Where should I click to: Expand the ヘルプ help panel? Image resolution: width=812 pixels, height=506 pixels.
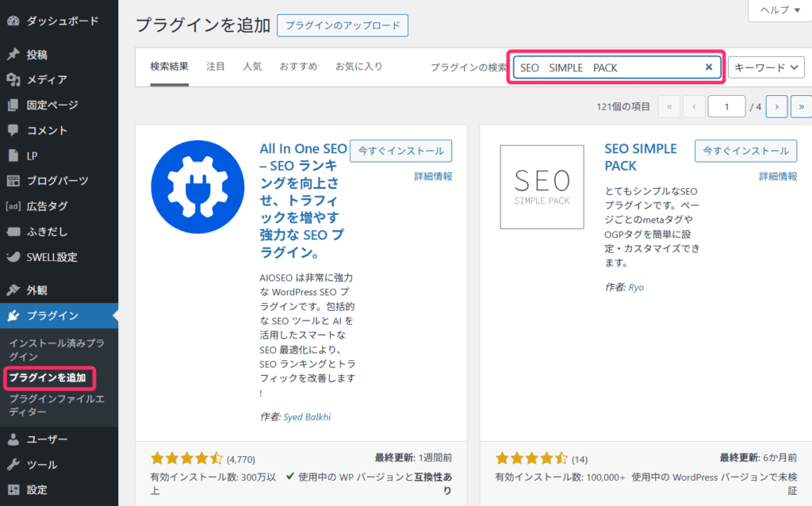click(780, 10)
